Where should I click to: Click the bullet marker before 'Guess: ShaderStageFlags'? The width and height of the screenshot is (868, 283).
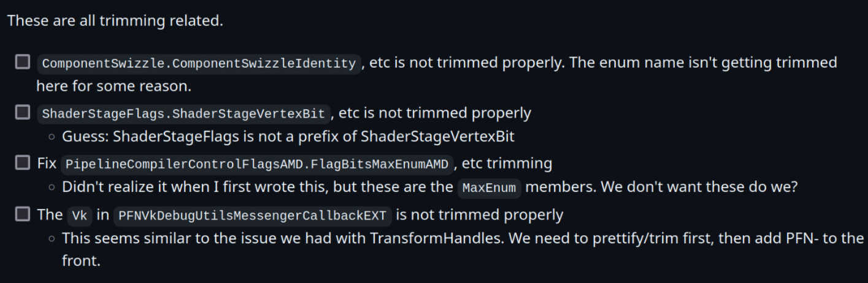point(53,137)
